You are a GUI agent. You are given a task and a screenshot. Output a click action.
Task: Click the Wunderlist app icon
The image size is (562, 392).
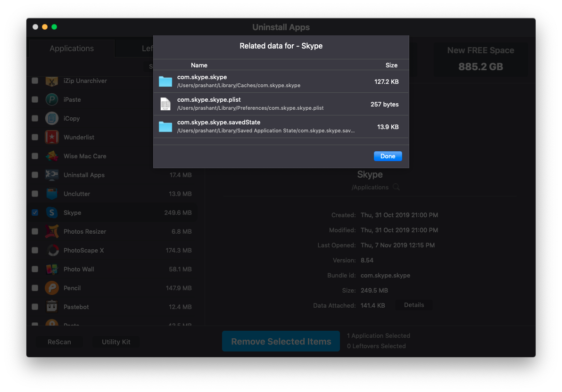coord(52,137)
